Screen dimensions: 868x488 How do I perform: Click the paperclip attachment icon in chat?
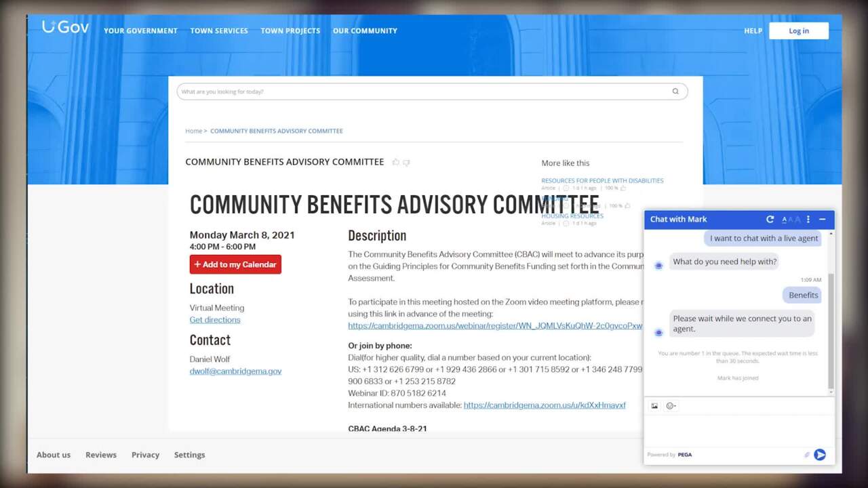(x=807, y=455)
